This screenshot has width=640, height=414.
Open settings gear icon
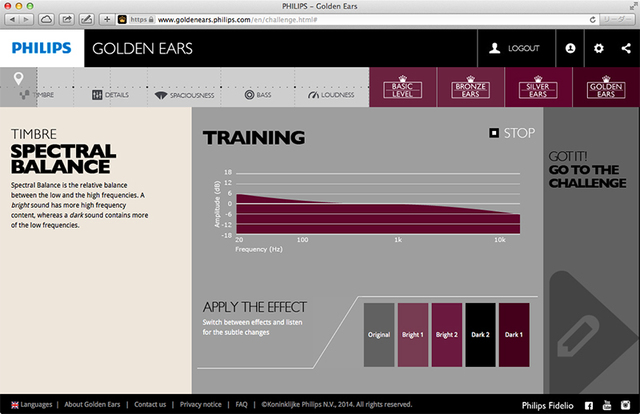tap(598, 48)
